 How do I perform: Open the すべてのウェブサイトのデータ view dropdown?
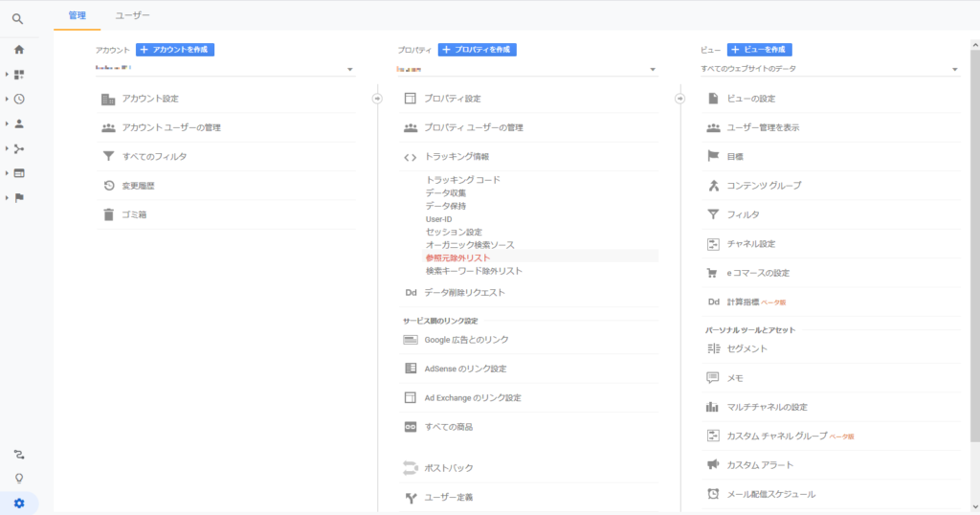tap(829, 69)
